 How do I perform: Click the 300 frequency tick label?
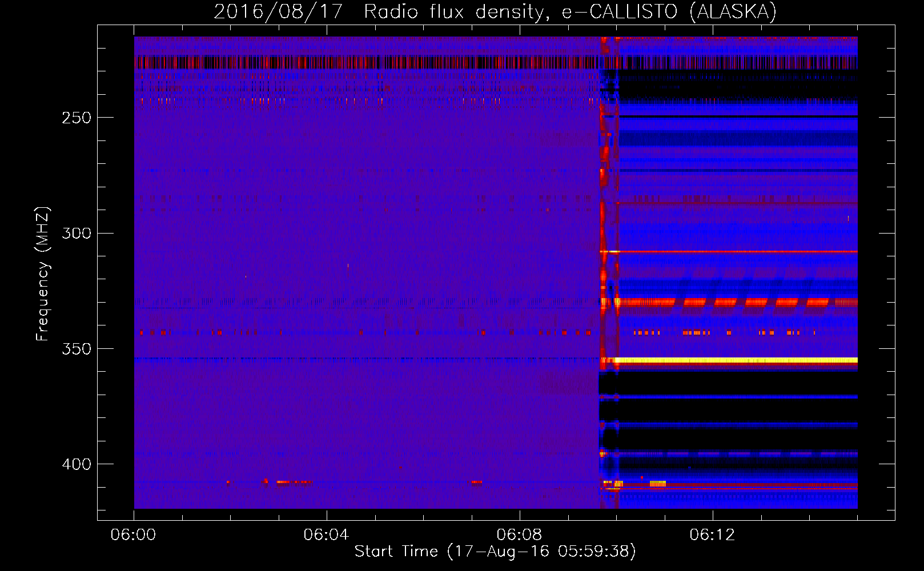pyautogui.click(x=77, y=233)
